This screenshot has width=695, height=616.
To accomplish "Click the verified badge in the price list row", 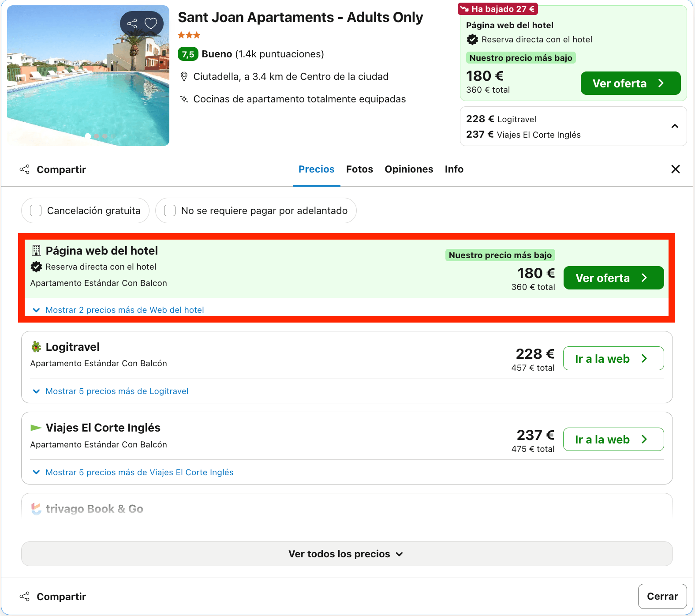I will (x=36, y=267).
